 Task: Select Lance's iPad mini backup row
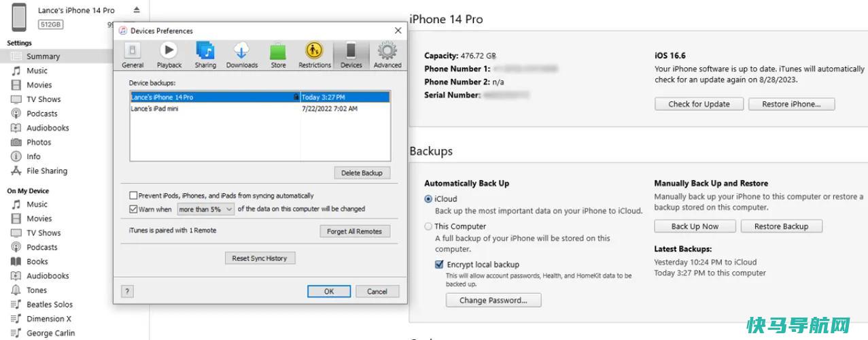pos(260,109)
